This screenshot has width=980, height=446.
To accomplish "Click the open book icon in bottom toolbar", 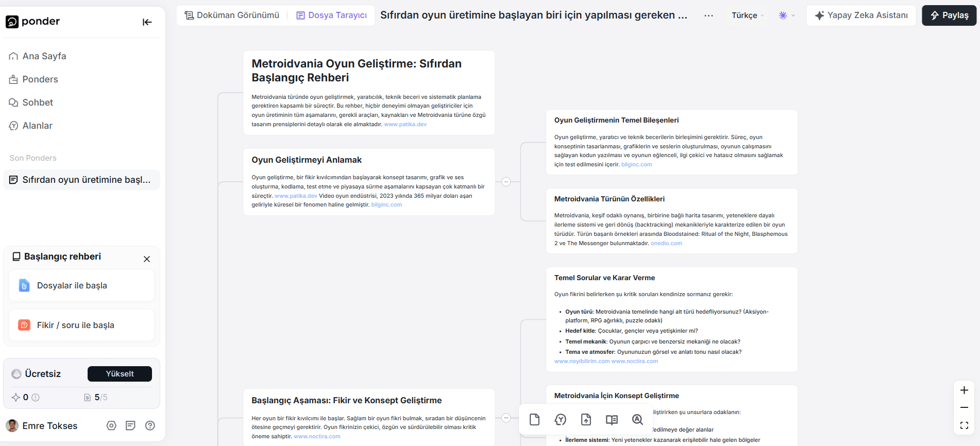I will (x=612, y=420).
